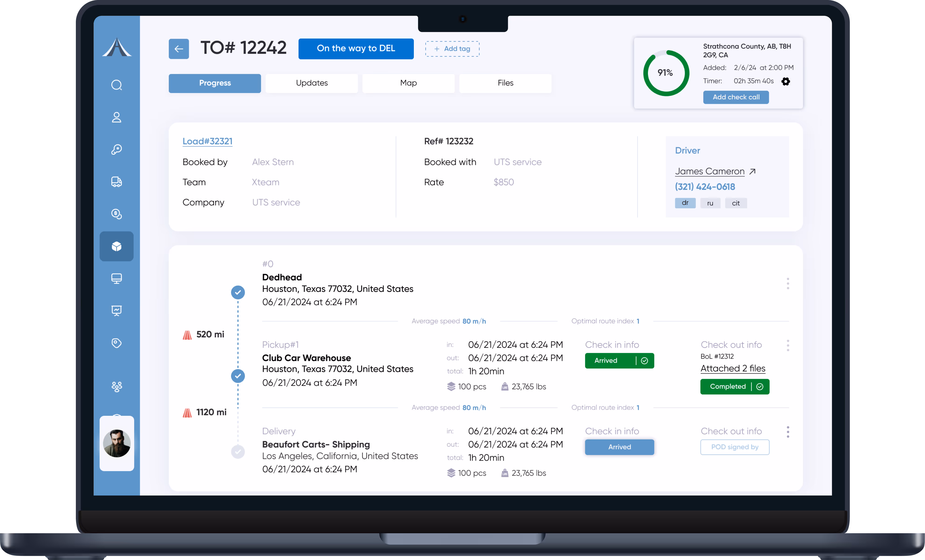Select the monitor icon in sidebar

point(116,279)
